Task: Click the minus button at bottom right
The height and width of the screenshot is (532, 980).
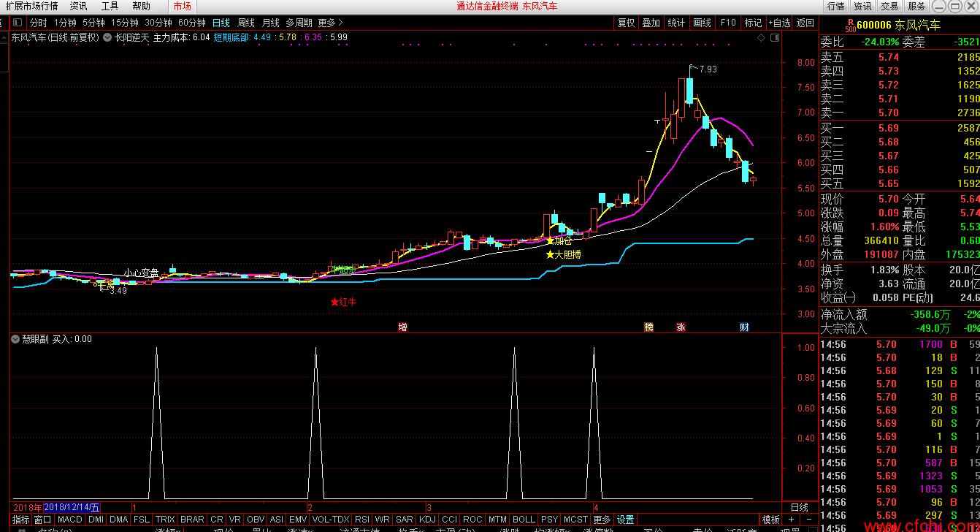Action: click(808, 520)
